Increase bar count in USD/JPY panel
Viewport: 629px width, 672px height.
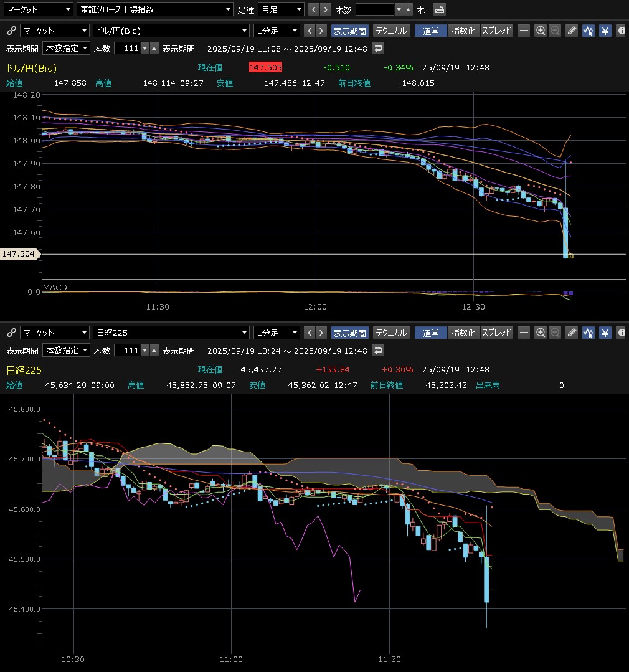154,49
